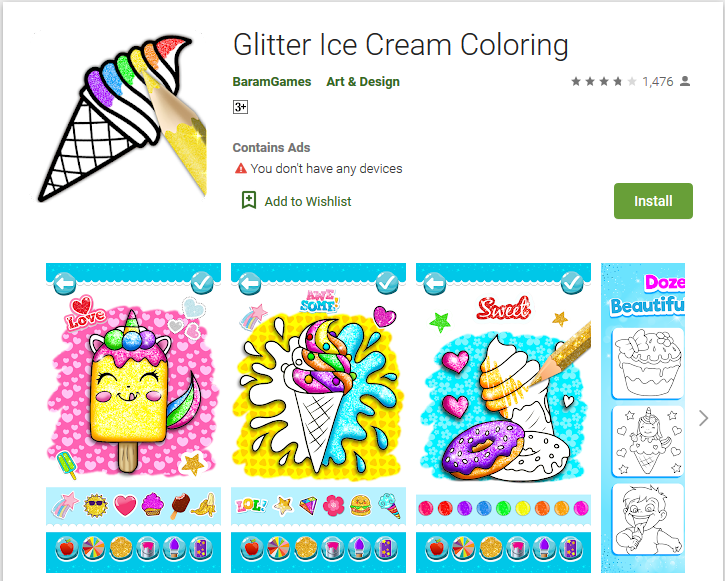Click the reviewer count person icon

[685, 81]
